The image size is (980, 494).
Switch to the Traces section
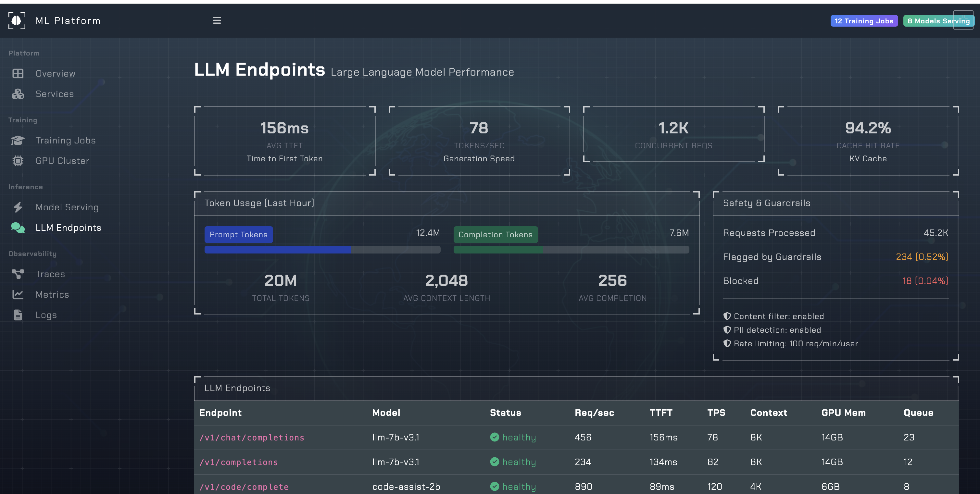click(x=50, y=274)
